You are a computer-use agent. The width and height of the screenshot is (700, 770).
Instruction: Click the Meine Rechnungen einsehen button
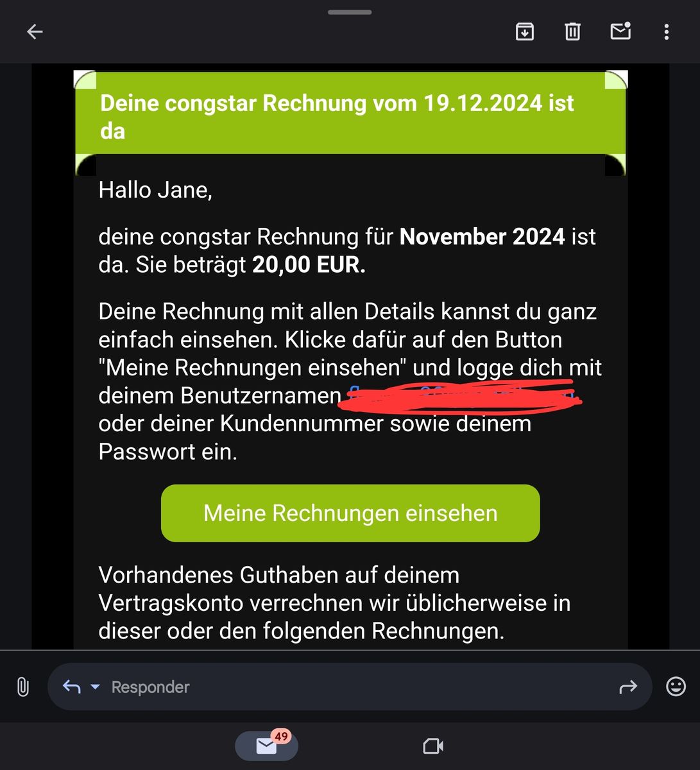(x=350, y=513)
